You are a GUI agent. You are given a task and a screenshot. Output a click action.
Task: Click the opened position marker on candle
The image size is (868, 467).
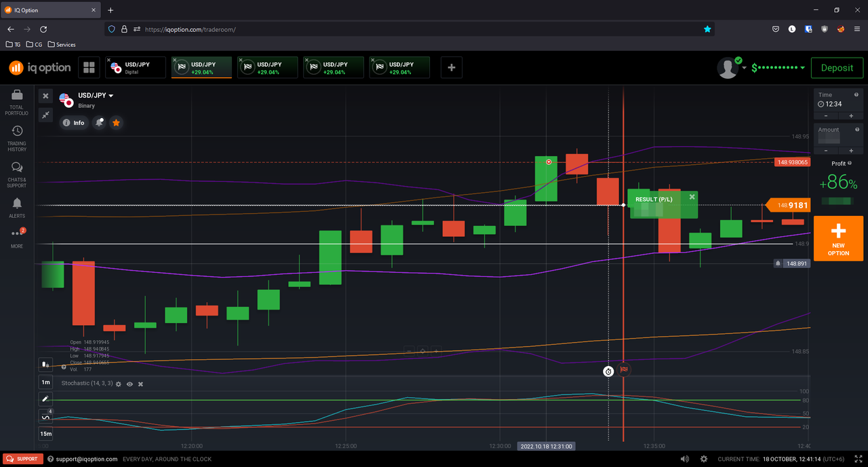pyautogui.click(x=549, y=162)
